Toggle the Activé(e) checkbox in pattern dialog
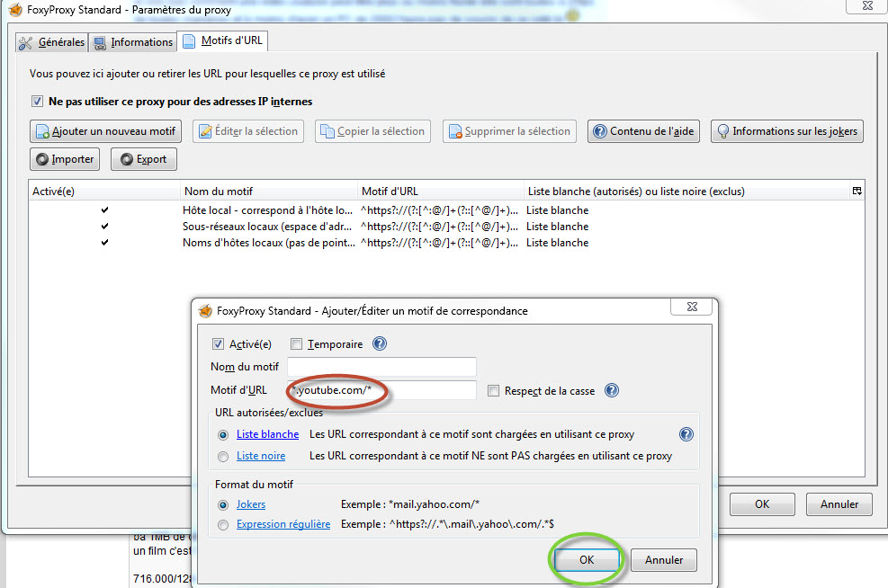 pyautogui.click(x=218, y=344)
